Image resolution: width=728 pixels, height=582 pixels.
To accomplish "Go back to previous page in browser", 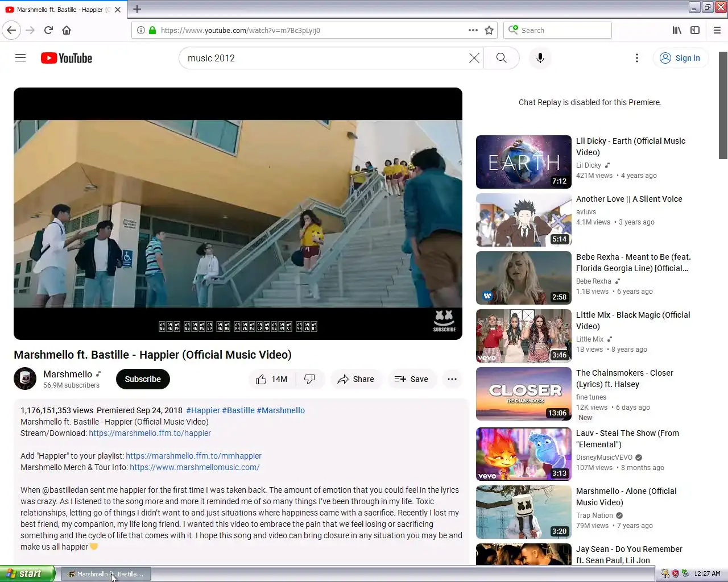I will (11, 30).
